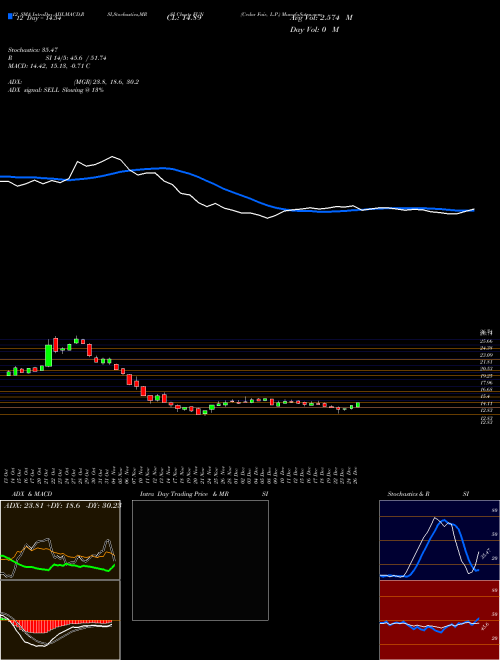
Task: Click the 'Day Vol: 0 M' value
Action: 314,29
